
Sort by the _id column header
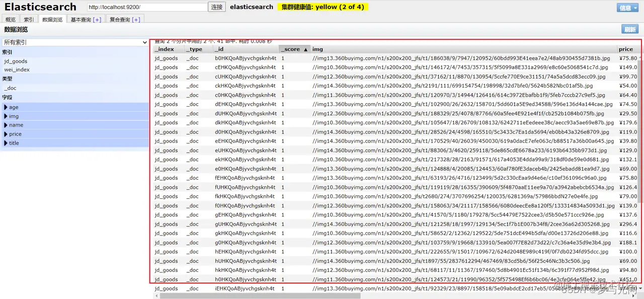tap(246, 49)
